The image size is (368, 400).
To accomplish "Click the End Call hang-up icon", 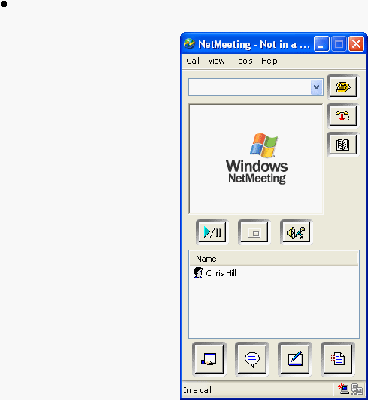I will coord(343,116).
